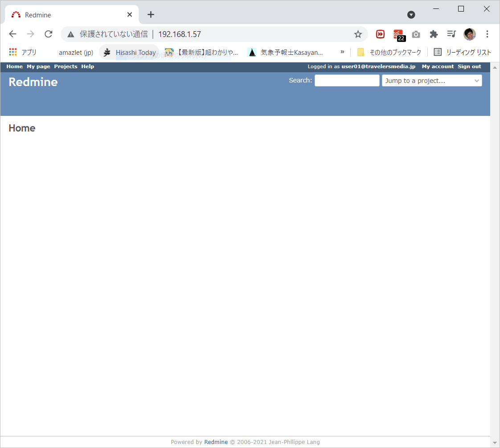Expand the Jump to a project dropdown

(x=432, y=81)
